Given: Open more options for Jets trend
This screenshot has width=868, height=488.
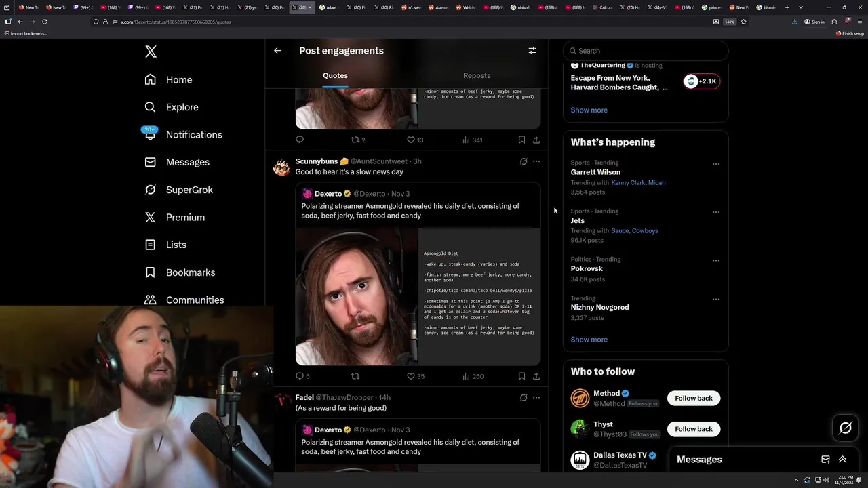Looking at the screenshot, I should tap(716, 212).
